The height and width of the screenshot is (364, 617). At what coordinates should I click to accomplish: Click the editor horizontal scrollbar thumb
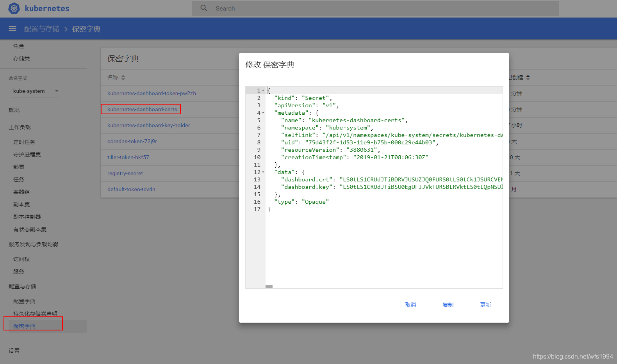pyautogui.click(x=269, y=287)
